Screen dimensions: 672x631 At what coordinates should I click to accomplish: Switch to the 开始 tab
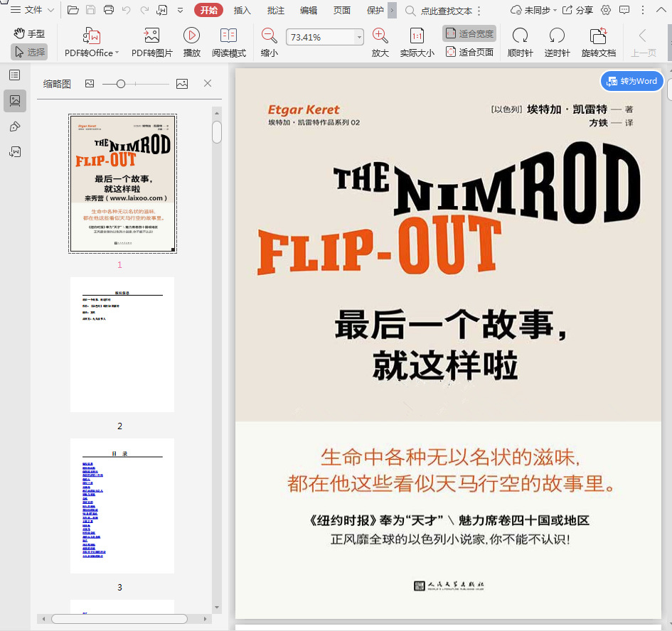[x=209, y=10]
